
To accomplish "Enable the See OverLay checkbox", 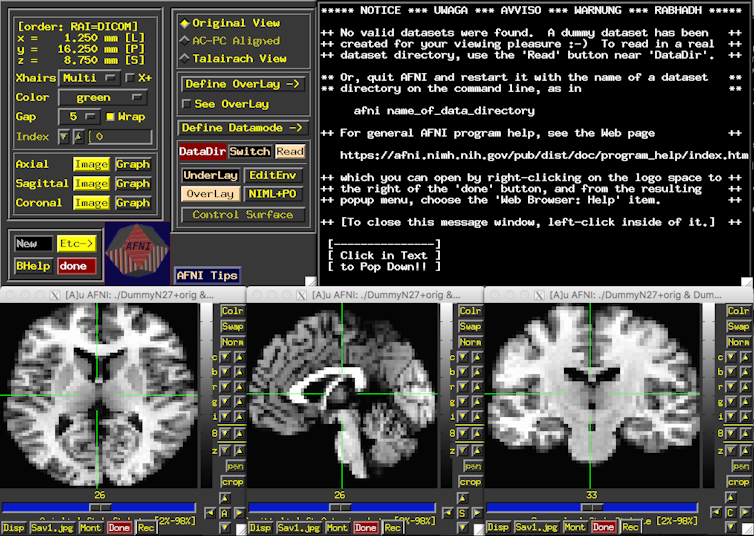I will [x=226, y=104].
